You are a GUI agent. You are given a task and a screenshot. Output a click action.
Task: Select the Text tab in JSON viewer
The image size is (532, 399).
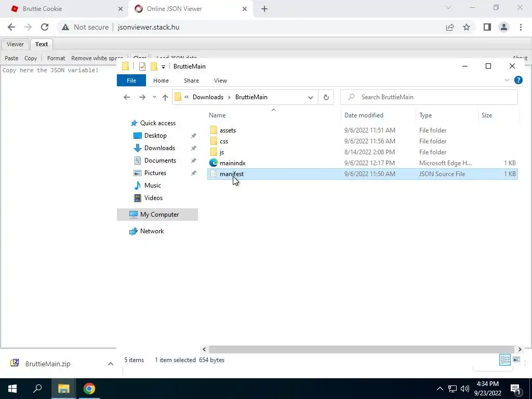click(x=42, y=44)
